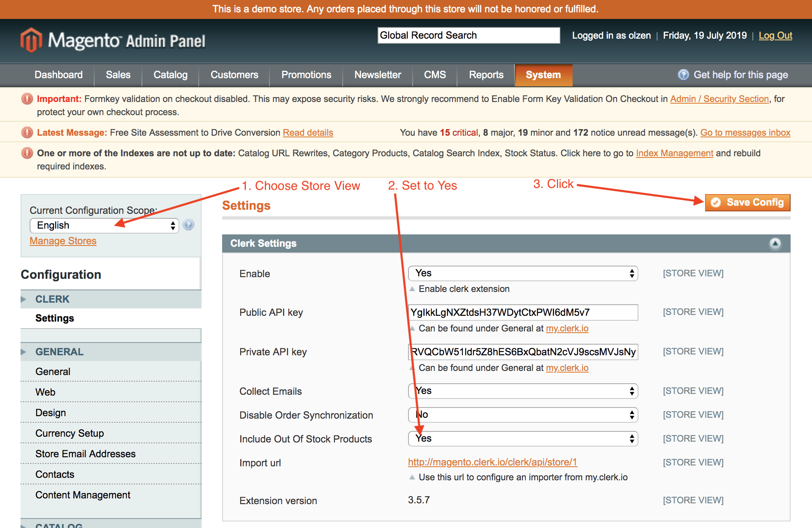Viewport: 812px width, 528px height.
Task: Click the help icon beside Get help
Action: (683, 75)
